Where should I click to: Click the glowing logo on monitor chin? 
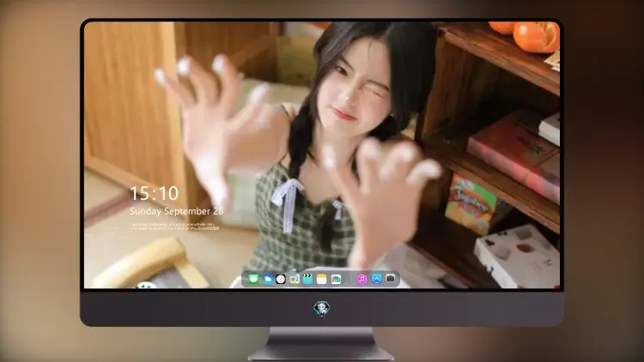click(322, 308)
